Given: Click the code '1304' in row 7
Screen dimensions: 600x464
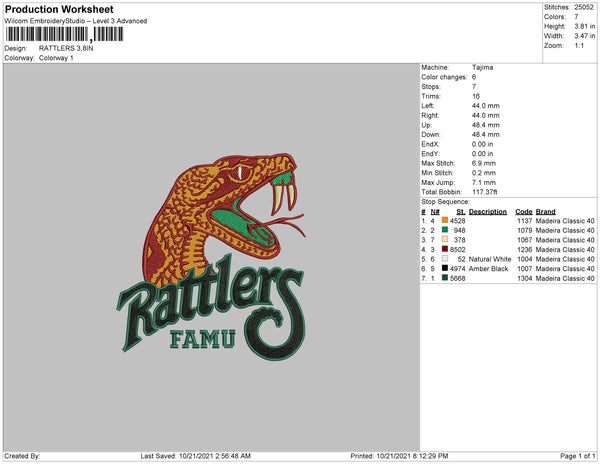Looking at the screenshot, I should [525, 278].
